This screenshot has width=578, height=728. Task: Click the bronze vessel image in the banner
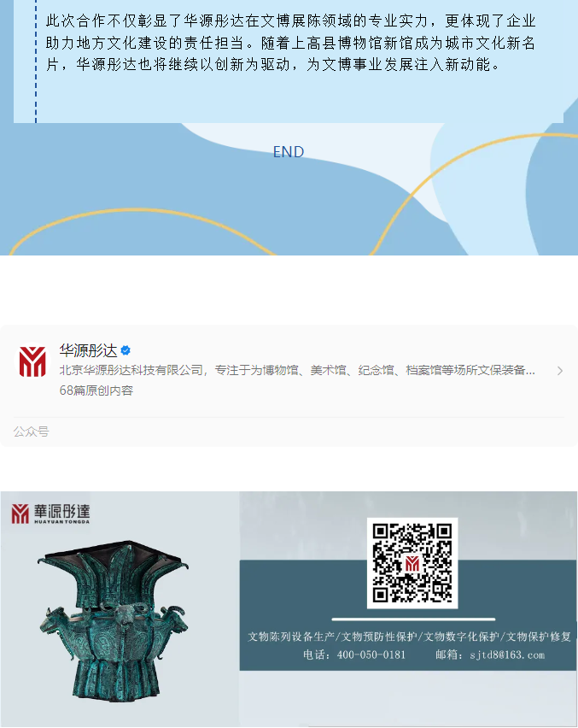pyautogui.click(x=114, y=619)
